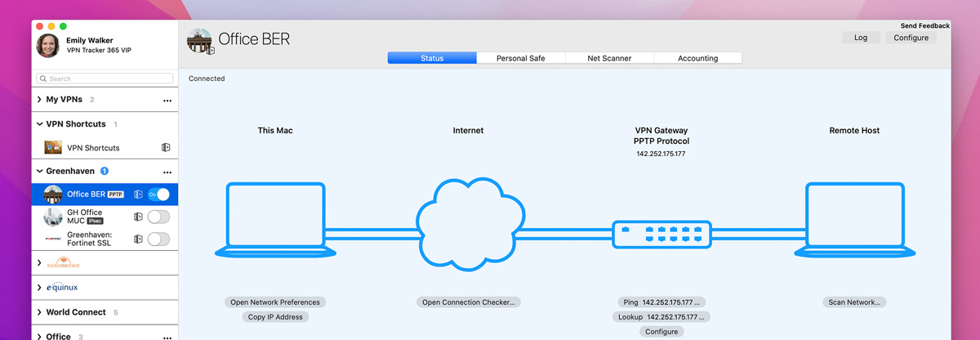Click the Personal Safe icon beside GH Office MUC
Viewport: 980px width, 340px height.
tap(138, 217)
